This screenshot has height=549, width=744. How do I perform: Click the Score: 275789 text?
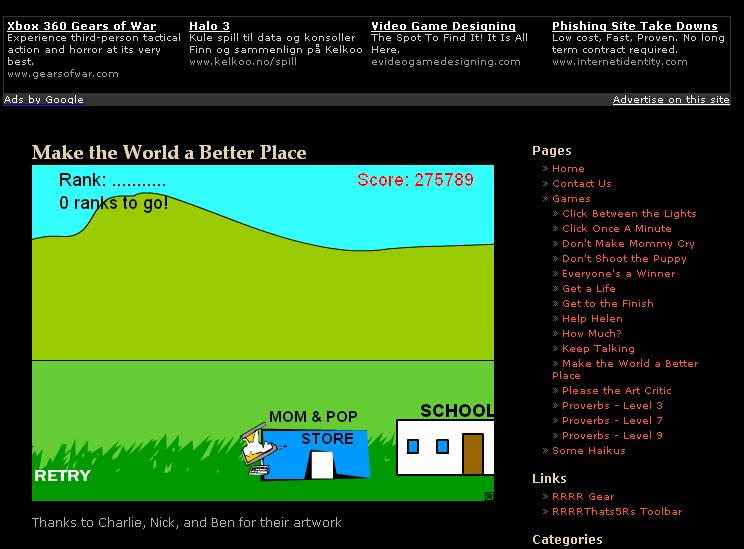click(415, 180)
